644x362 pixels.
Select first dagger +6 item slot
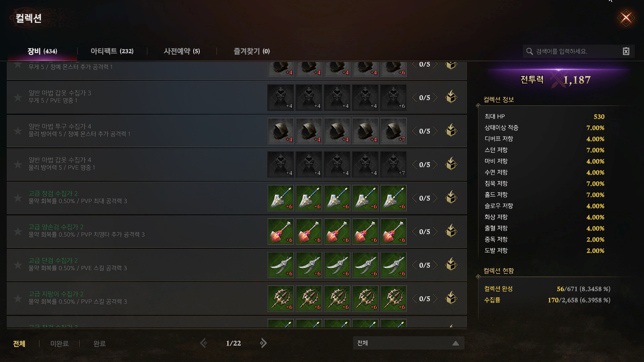point(281,265)
